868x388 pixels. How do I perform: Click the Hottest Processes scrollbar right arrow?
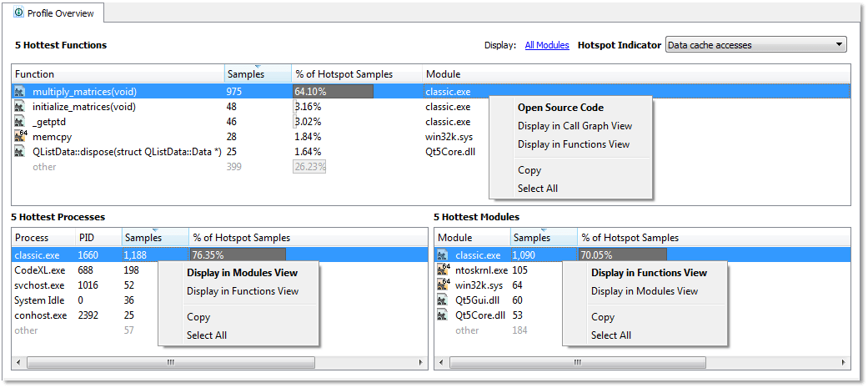click(x=421, y=362)
